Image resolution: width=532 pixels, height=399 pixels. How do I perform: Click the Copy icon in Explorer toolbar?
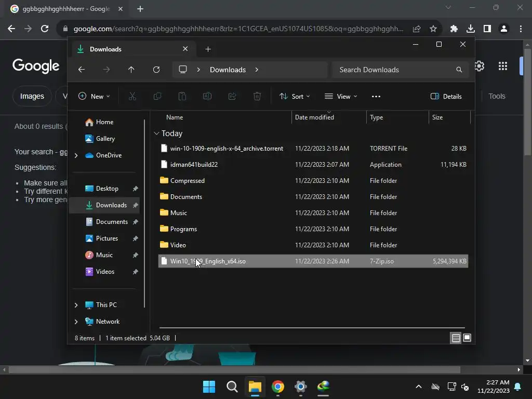click(157, 96)
